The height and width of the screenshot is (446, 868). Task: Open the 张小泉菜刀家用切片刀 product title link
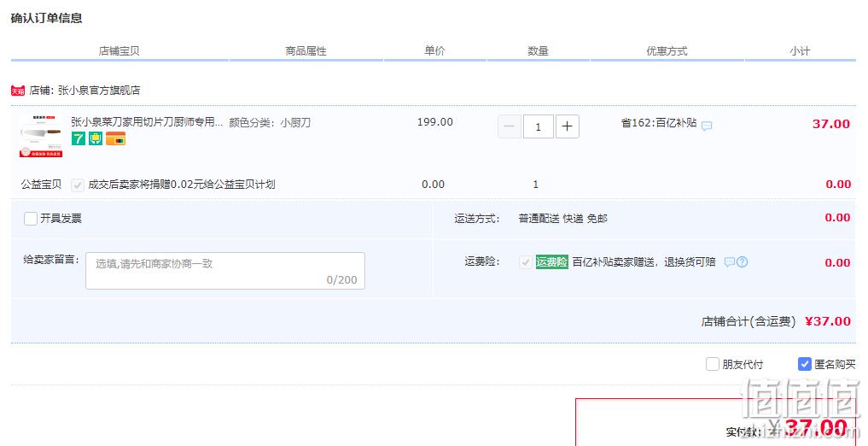click(147, 122)
